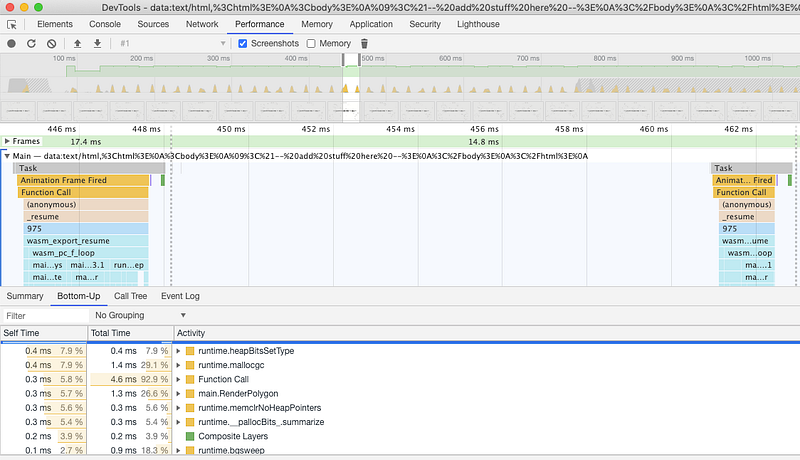Expand the main.RenderPolygon row
The image size is (800, 460).
[x=179, y=394]
